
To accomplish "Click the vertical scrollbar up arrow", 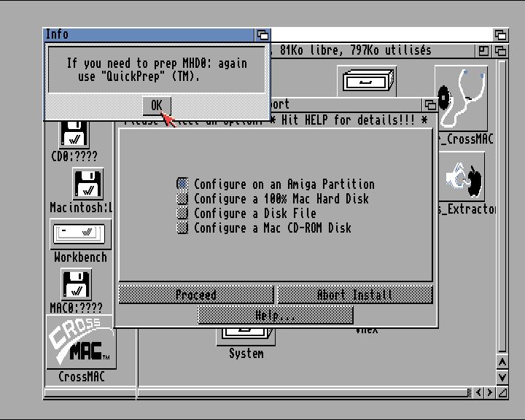I will pyautogui.click(x=502, y=362).
